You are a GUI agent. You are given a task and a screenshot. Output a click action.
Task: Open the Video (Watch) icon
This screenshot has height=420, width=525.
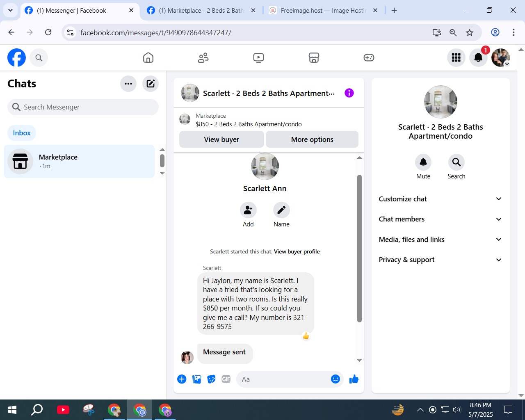258,58
